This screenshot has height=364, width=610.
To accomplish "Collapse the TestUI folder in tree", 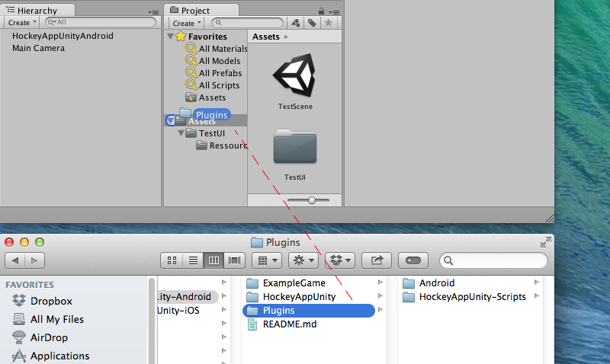I will [181, 133].
